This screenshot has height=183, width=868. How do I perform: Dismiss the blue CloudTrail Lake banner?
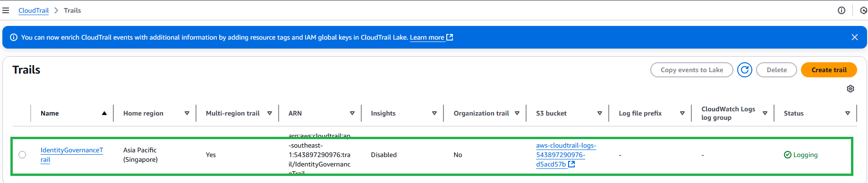pyautogui.click(x=854, y=37)
